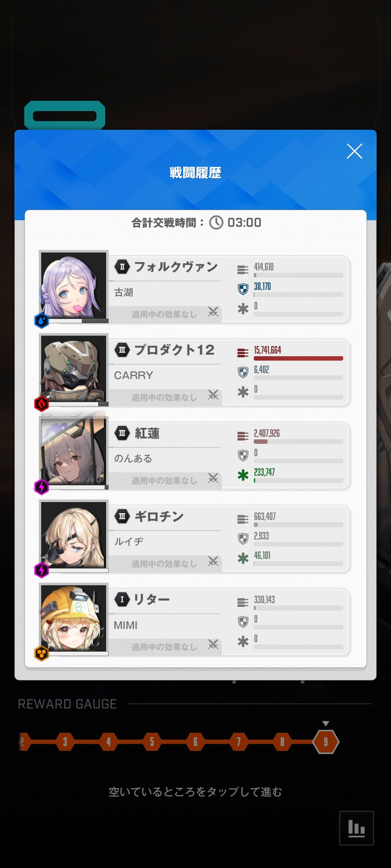The image size is (391, 868).
Task: Close the 戦闘履歴 battle history popup
Action: 354,151
